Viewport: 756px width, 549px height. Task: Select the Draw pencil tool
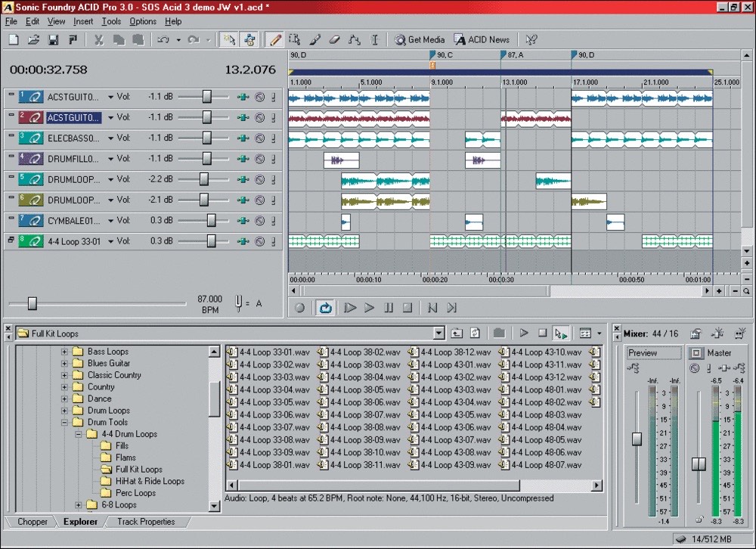pyautogui.click(x=275, y=39)
